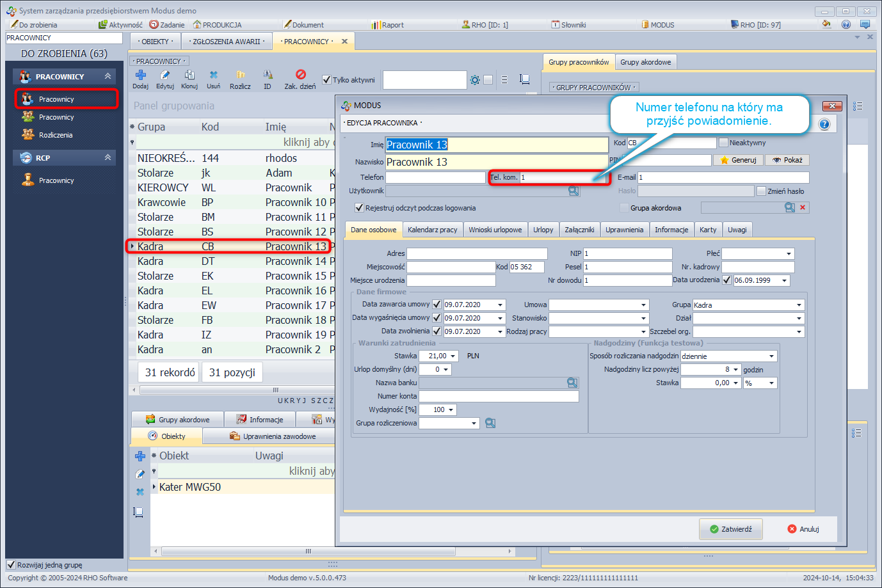The height and width of the screenshot is (588, 882).
Task: Click the Edytuj pencil icon in toolbar
Action: [164, 75]
